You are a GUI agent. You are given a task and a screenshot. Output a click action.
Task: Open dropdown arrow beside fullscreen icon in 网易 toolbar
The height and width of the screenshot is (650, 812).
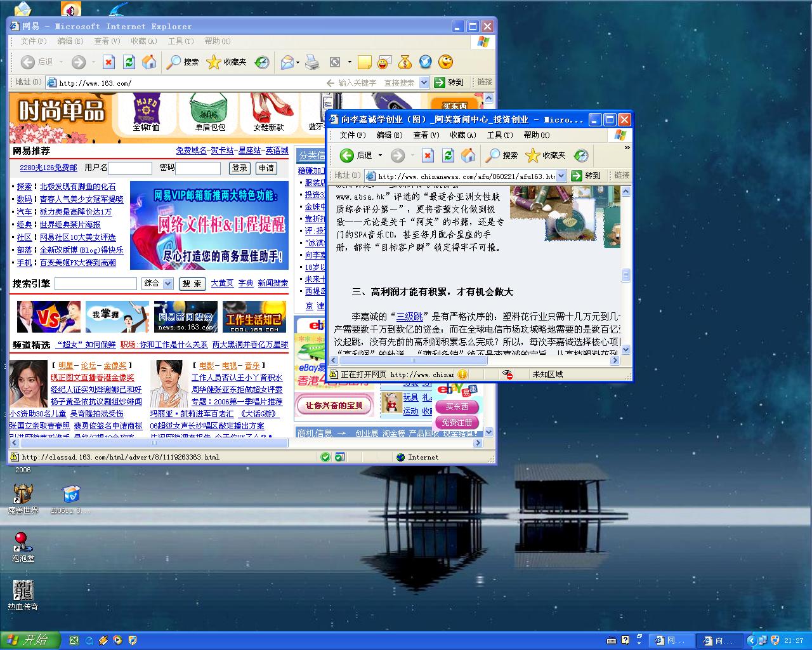350,62
